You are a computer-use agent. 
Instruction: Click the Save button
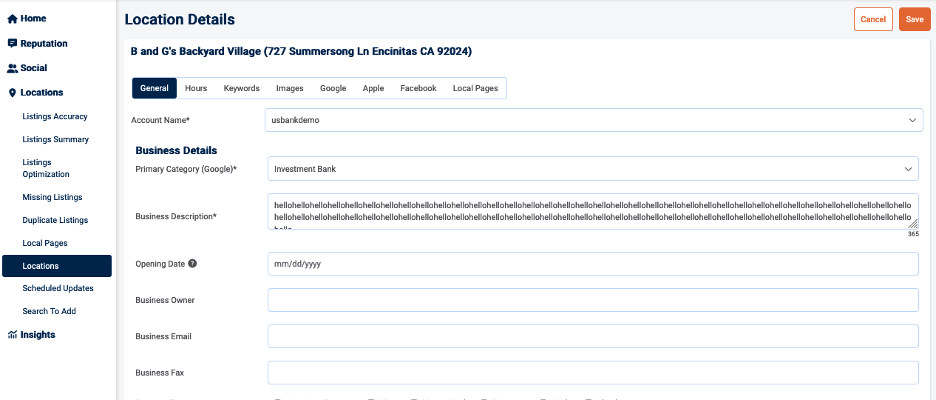(x=915, y=19)
